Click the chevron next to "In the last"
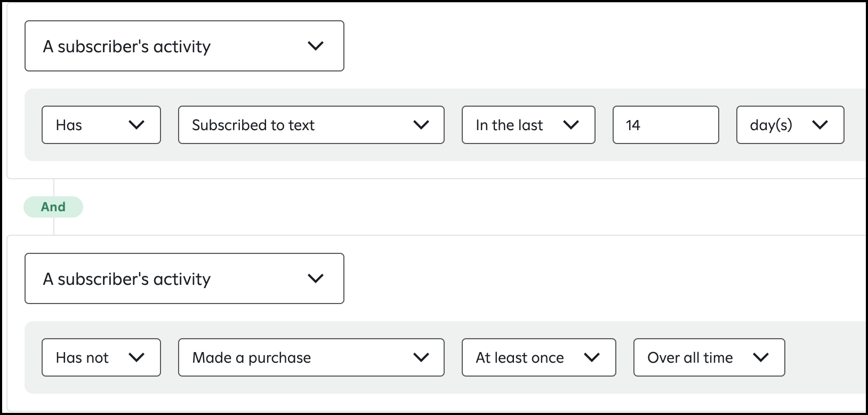The height and width of the screenshot is (415, 868). 571,125
